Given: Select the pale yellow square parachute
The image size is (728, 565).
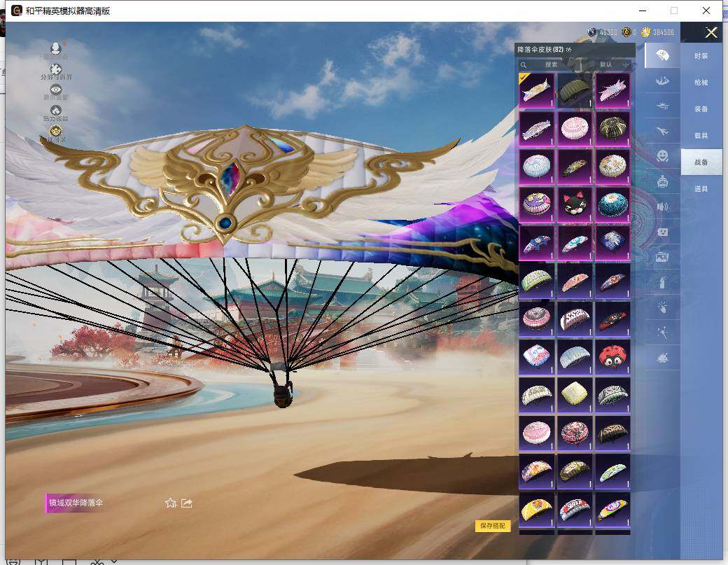Looking at the screenshot, I should click(x=575, y=395).
